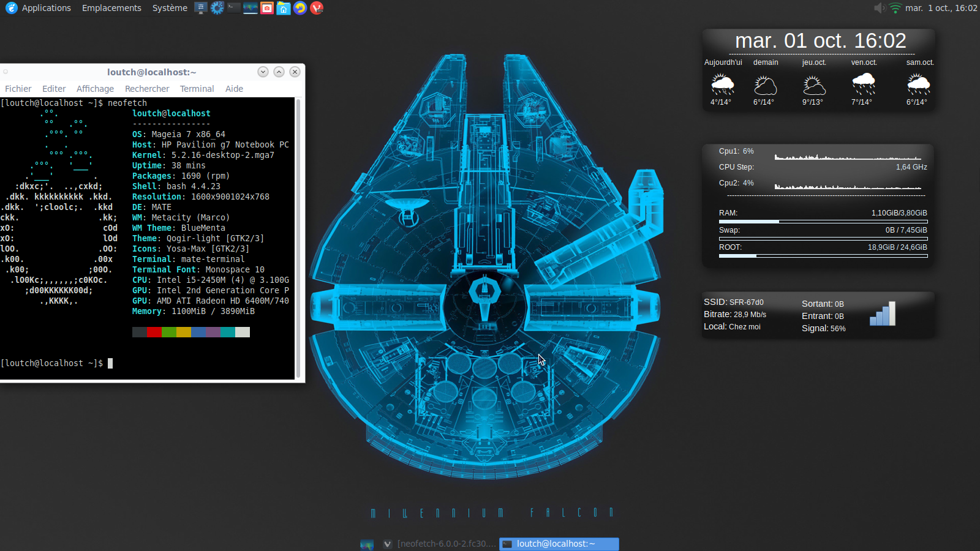Click the 'Bitrate: 28,9 Mb/s' value
980x551 pixels.
point(735,315)
